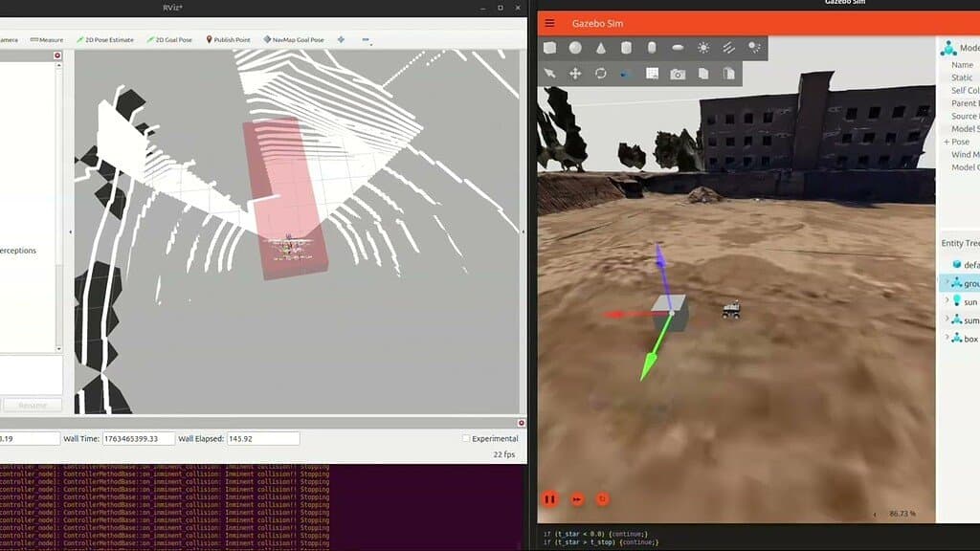
Task: Pause the Gazebo simulation
Action: [550, 499]
